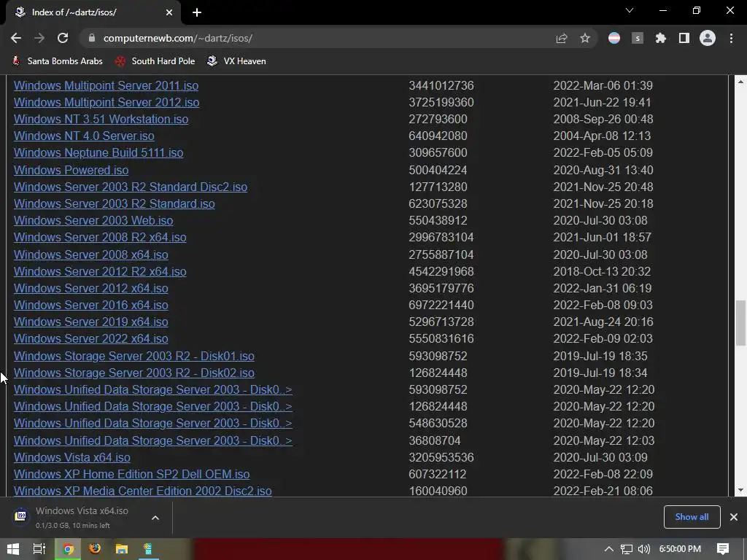Reload the current page
Screen dimensions: 747x560
[63, 38]
